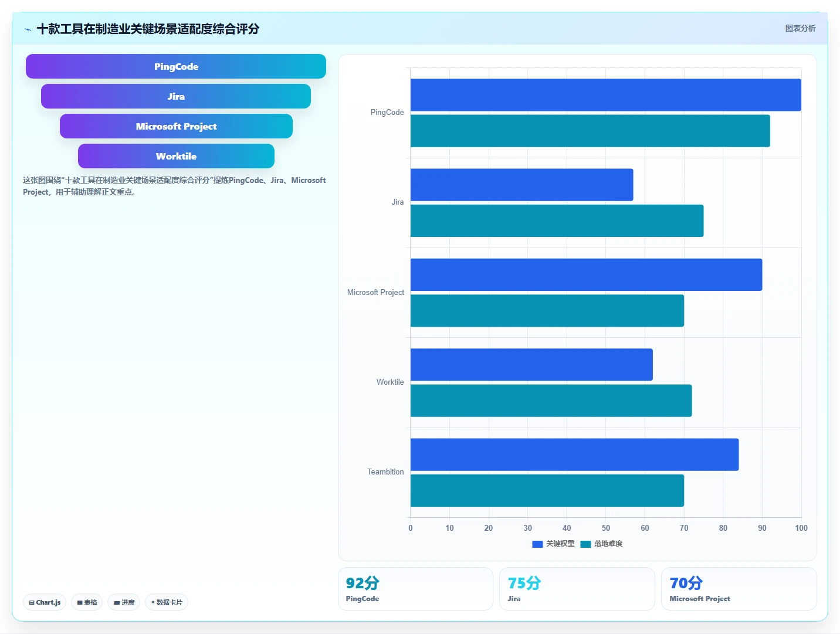Click the description paragraph starting 这张图围绕
Screen dimensions: 840x634
click(x=174, y=186)
